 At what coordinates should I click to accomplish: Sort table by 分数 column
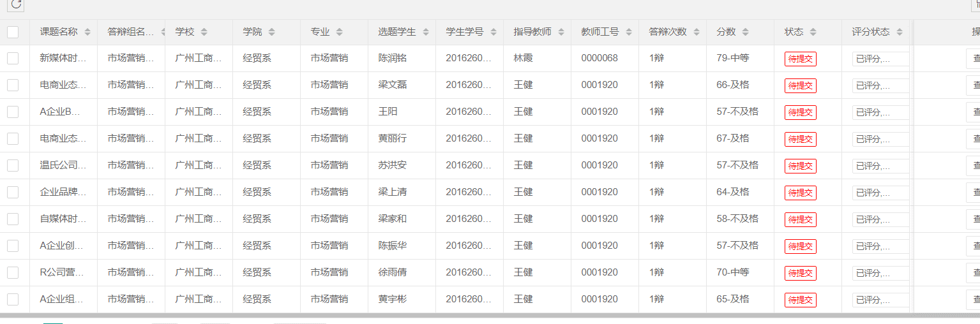pyautogui.click(x=745, y=32)
